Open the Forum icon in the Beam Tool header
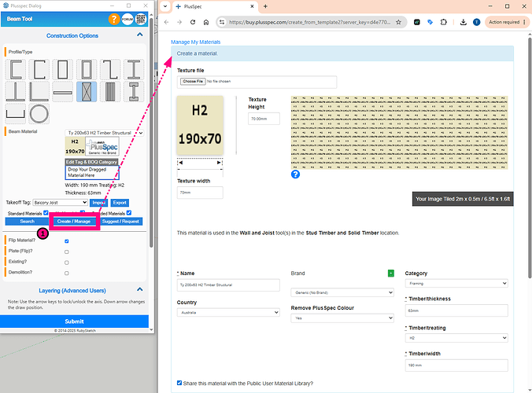The width and height of the screenshot is (532, 393). [x=127, y=20]
